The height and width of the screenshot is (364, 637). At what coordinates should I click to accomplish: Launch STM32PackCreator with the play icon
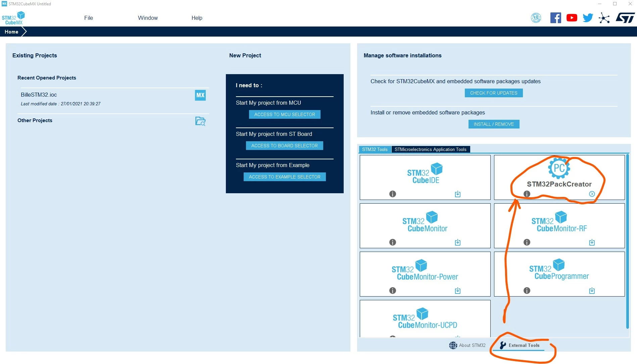[592, 194]
